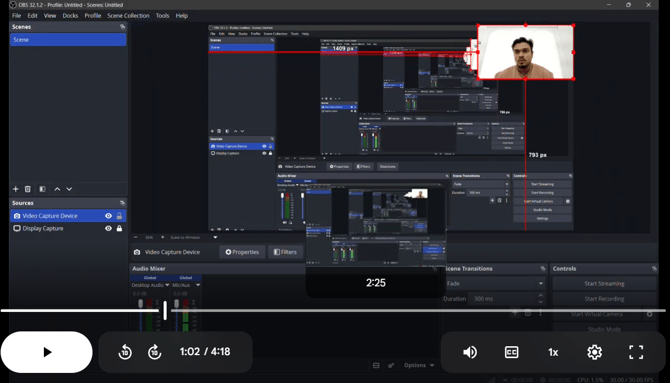This screenshot has height=383, width=670.
Task: Enter fullscreen on the video player
Action: point(636,352)
